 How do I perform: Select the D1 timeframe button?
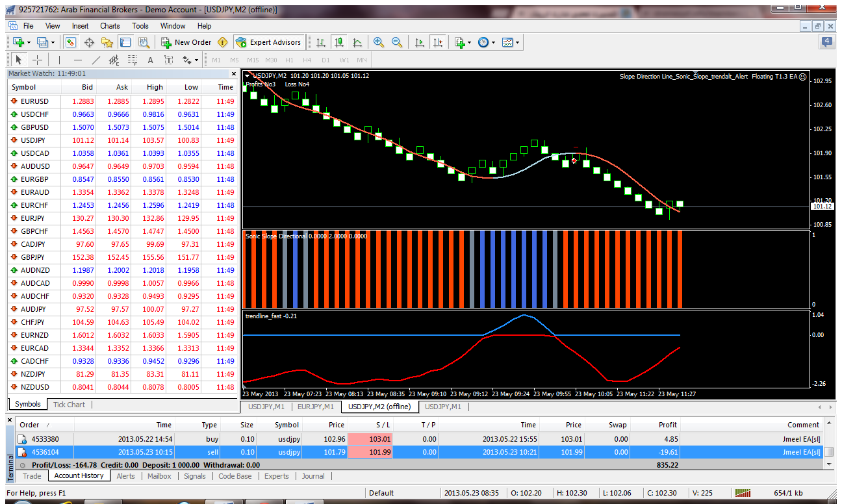[326, 60]
